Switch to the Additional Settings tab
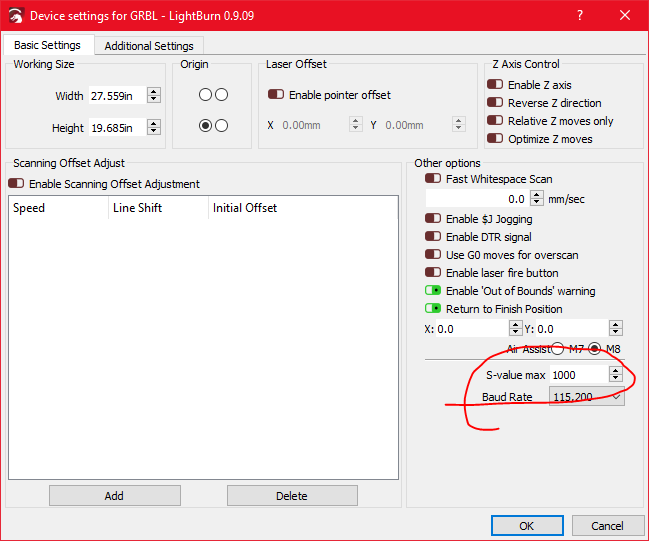The image size is (649, 541). [x=149, y=46]
